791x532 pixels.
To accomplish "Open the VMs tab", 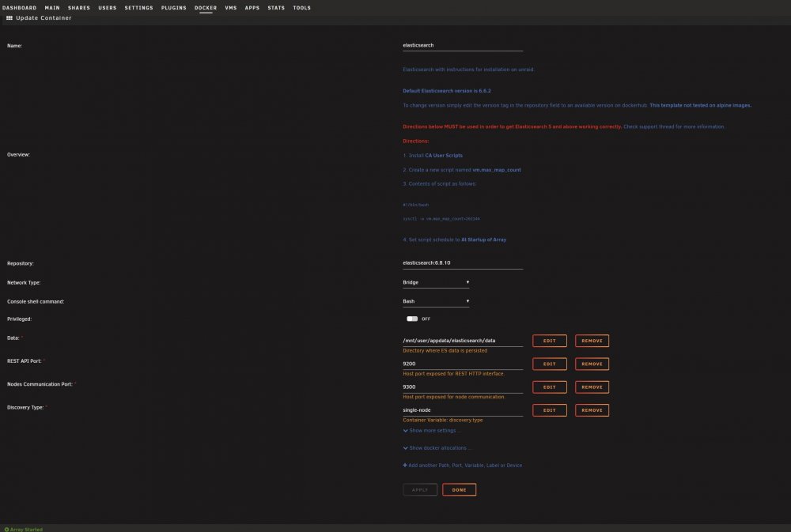I will pos(230,8).
